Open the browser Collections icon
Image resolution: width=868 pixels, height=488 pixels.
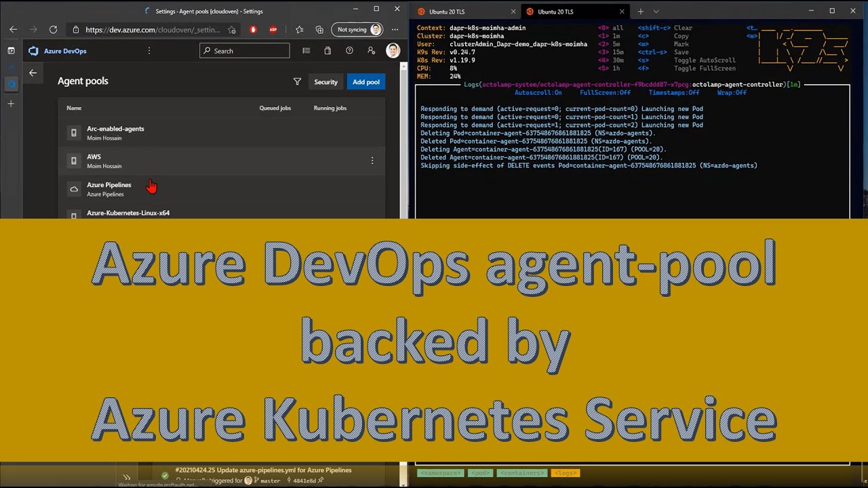tap(319, 30)
